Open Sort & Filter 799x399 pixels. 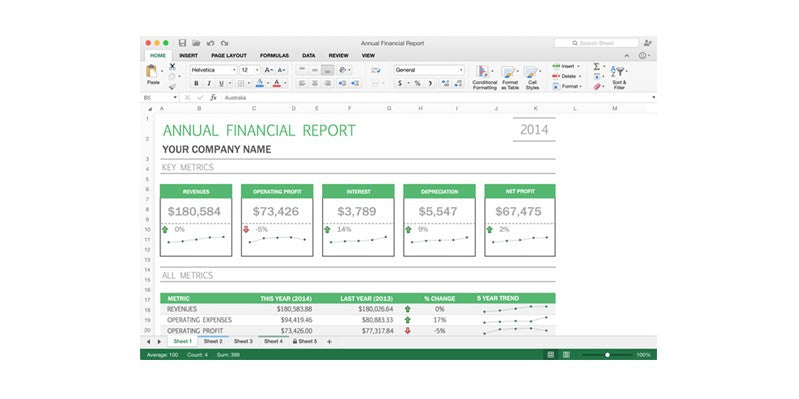[x=619, y=78]
